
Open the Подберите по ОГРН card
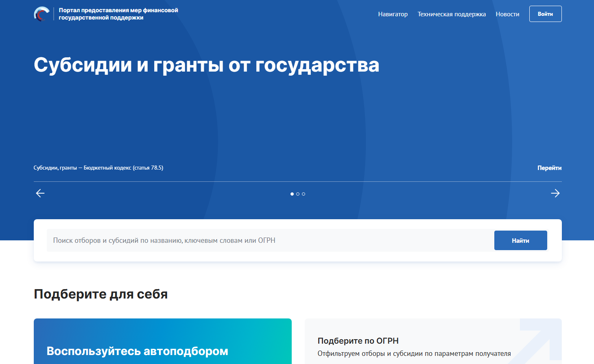(x=433, y=341)
